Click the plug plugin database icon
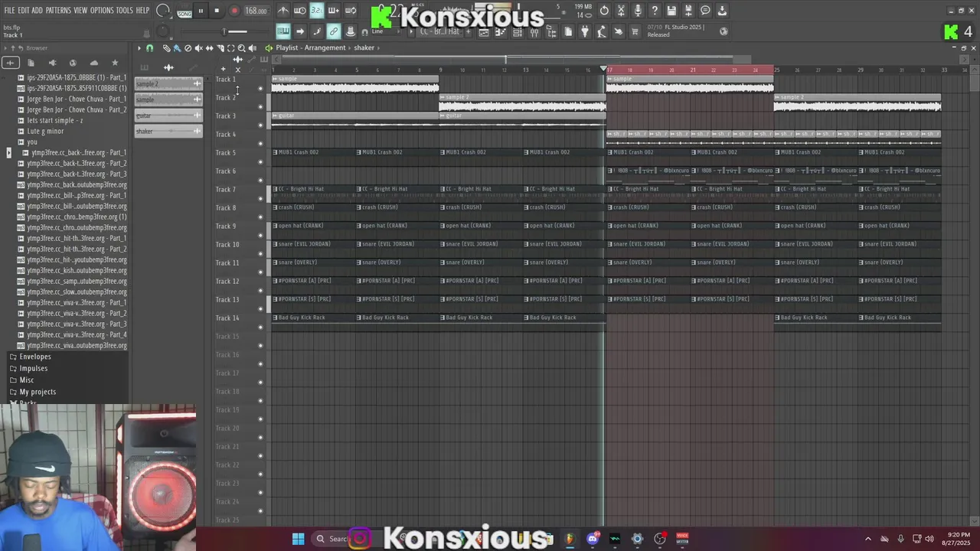Image resolution: width=980 pixels, height=551 pixels. 585,31
